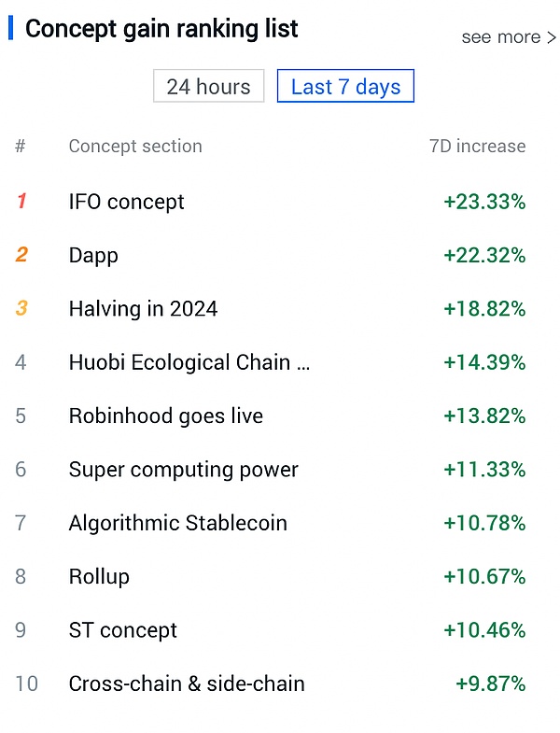The image size is (560, 733).
Task: Select Algorithmic Stablecoin concept
Action: 178,523
